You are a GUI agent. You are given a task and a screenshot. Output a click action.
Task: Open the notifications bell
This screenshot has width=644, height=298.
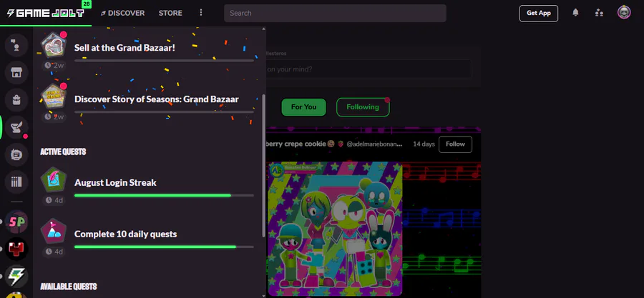(575, 13)
